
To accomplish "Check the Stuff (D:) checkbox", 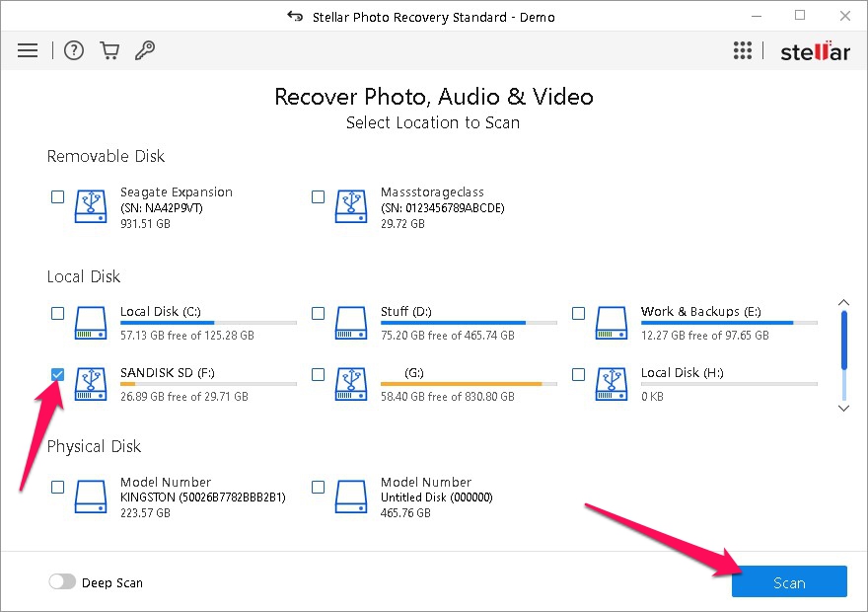I will [x=318, y=314].
